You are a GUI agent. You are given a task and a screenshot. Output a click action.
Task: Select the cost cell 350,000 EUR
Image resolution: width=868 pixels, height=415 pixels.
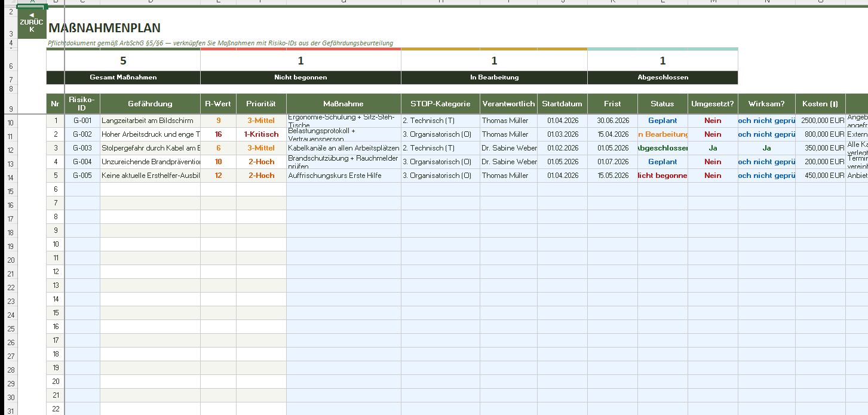820,148
